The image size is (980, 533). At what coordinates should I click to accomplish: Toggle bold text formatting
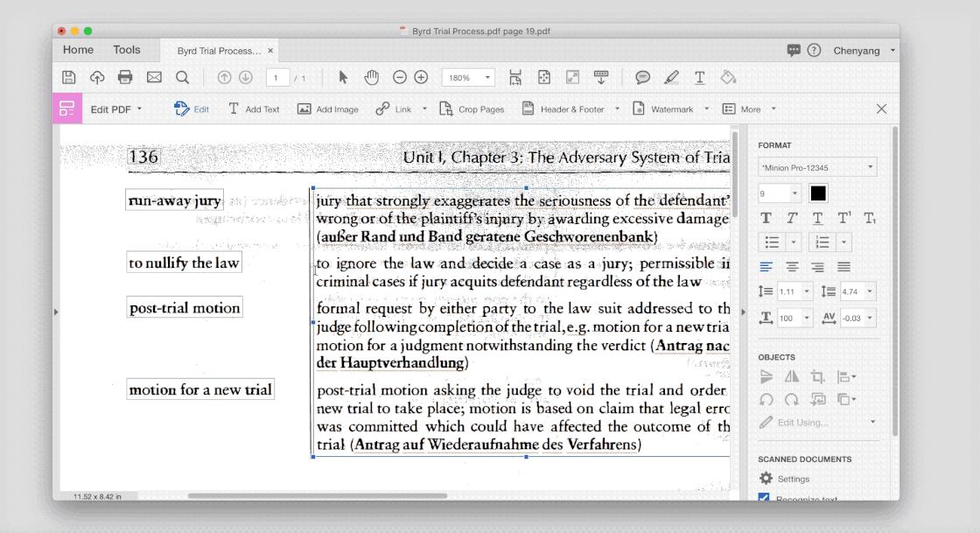click(766, 218)
